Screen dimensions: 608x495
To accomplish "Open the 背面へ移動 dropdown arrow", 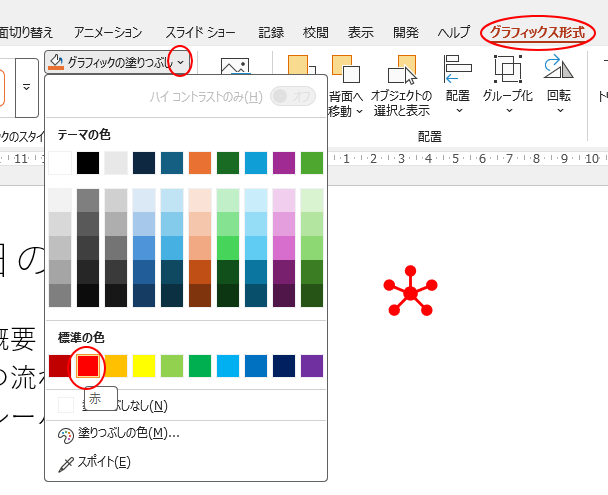I will coord(359,112).
